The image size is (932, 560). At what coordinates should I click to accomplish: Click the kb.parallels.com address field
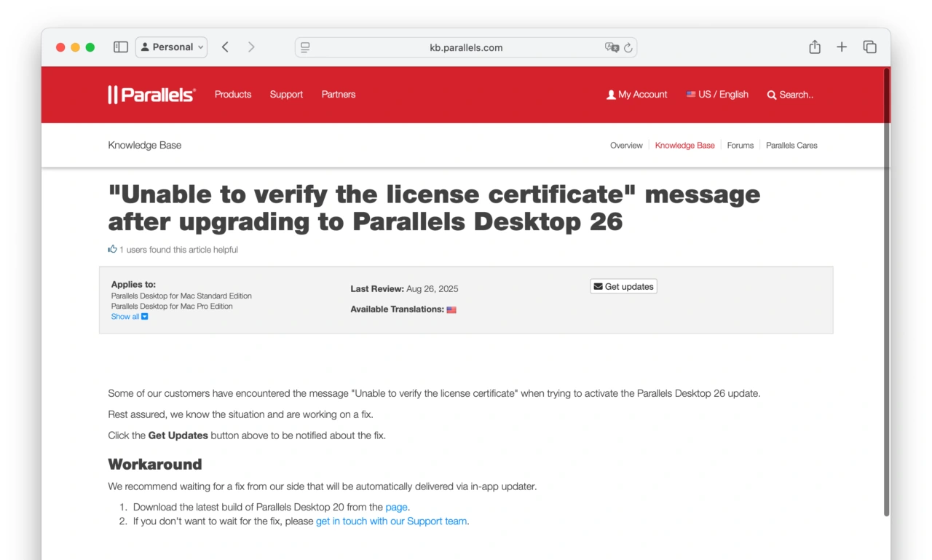(x=466, y=47)
